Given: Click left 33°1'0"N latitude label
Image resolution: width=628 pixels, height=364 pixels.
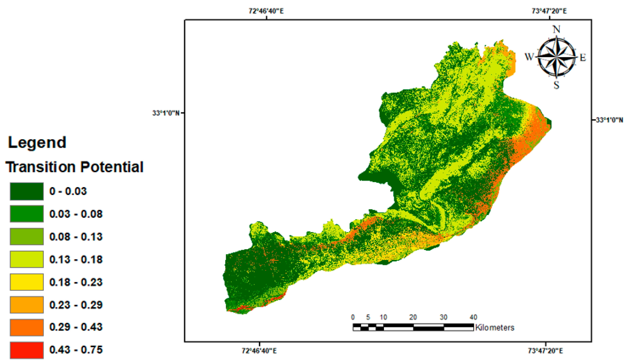Looking at the screenshot, I should pos(166,113).
